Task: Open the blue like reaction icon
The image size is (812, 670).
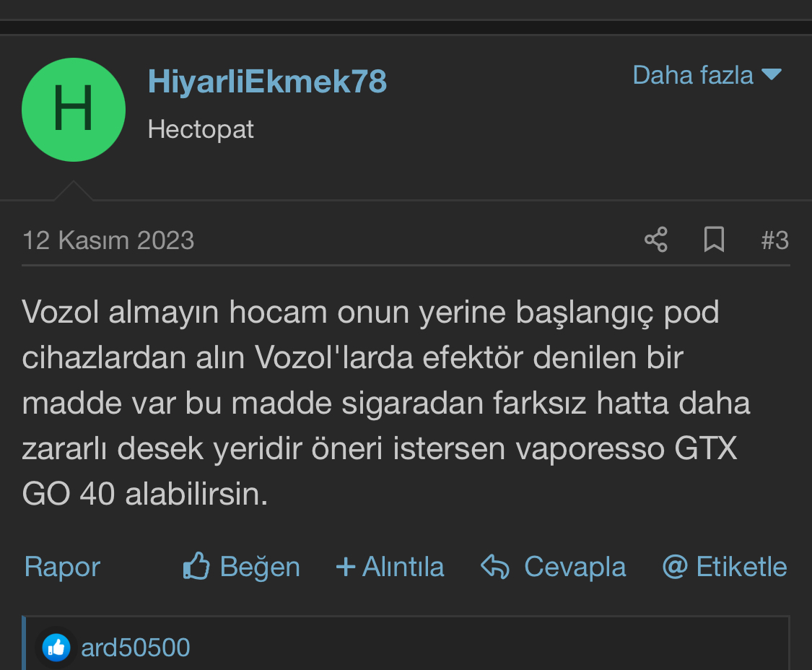Action: click(x=56, y=648)
